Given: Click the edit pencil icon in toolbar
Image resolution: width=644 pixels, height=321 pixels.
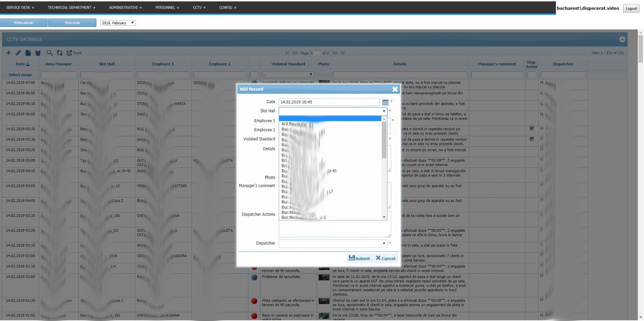Looking at the screenshot, I should click(x=18, y=53).
